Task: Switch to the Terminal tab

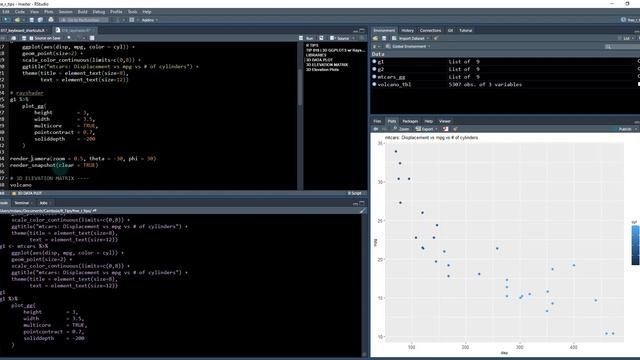Action: tap(22, 203)
